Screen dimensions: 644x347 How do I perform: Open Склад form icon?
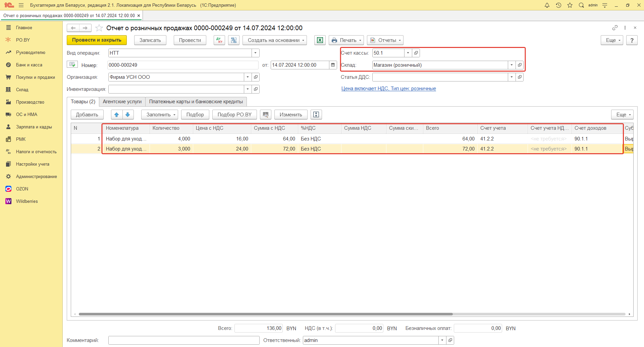tap(520, 65)
